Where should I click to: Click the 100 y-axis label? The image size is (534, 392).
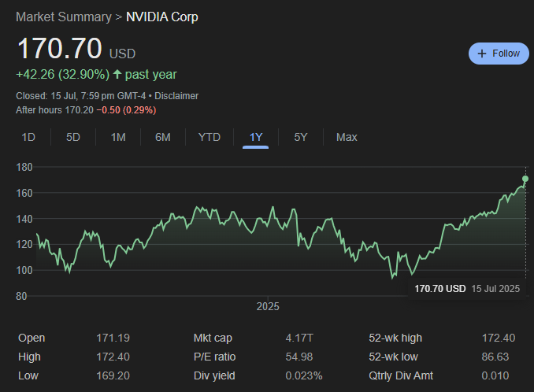24,270
